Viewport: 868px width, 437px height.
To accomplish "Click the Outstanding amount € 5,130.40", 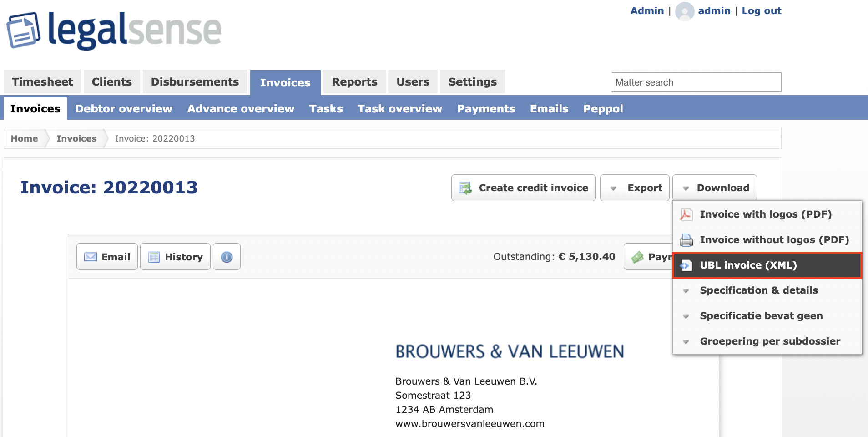I will click(x=587, y=257).
